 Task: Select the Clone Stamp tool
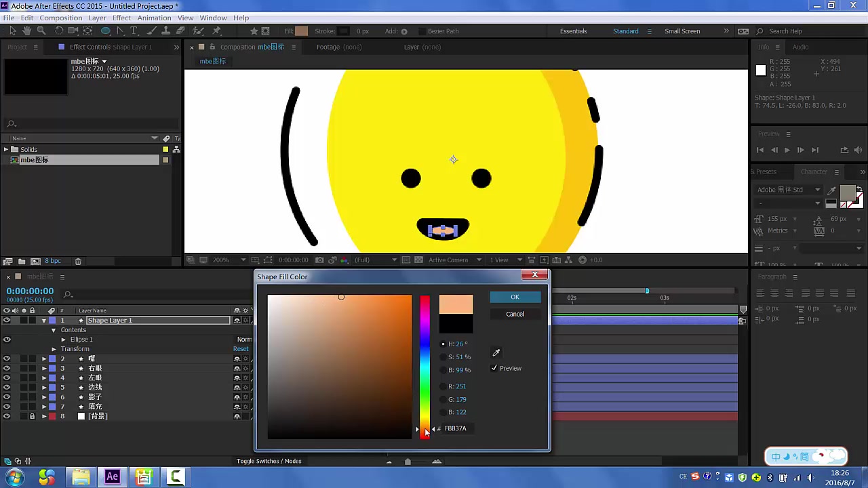click(166, 30)
